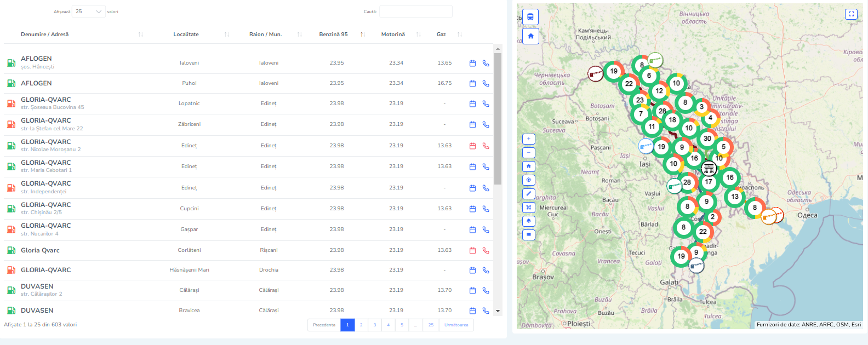Image resolution: width=868 pixels, height=345 pixels.
Task: Select the measure/draw pencil map tool
Action: point(529,194)
